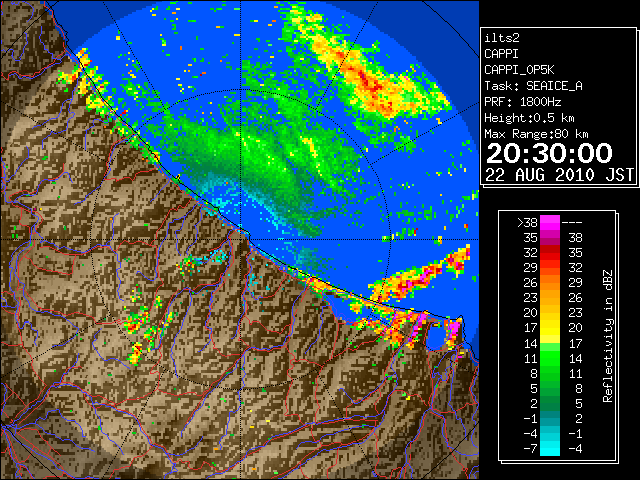The image size is (640, 480).
Task: Click the 'ilts2' site label
Action: (502, 38)
